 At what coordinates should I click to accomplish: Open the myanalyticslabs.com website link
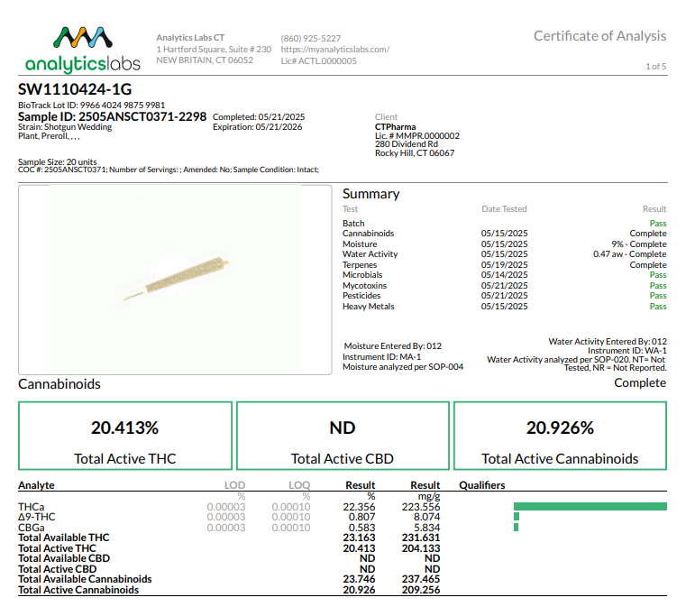point(335,50)
